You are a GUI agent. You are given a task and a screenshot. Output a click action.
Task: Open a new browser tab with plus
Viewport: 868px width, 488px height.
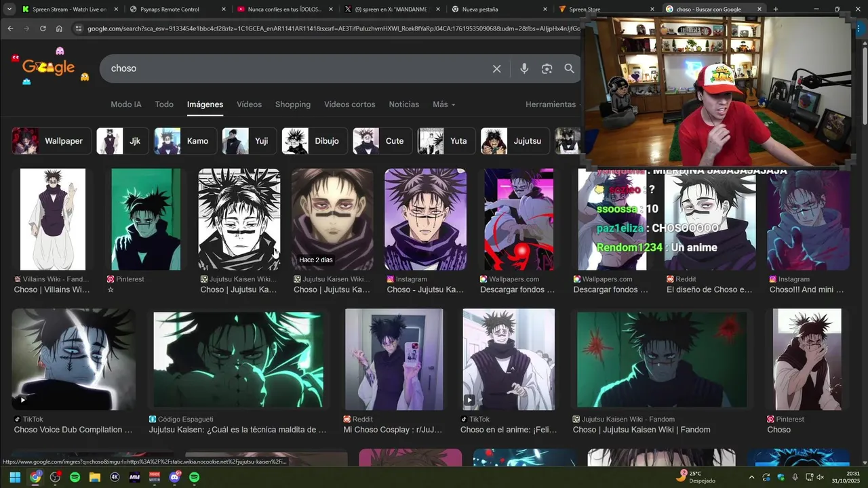pos(776,9)
